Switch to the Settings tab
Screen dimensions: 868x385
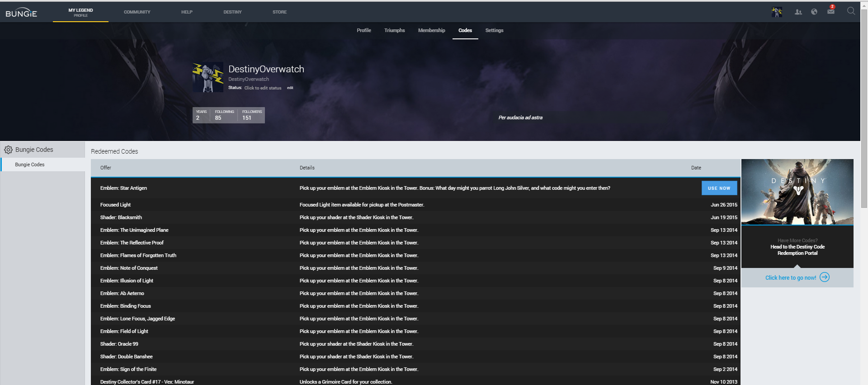click(x=494, y=30)
